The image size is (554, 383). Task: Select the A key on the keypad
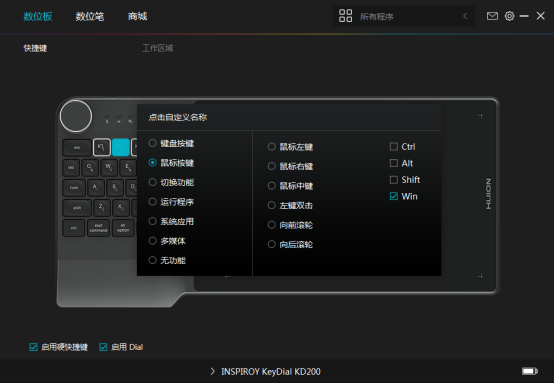click(x=96, y=188)
